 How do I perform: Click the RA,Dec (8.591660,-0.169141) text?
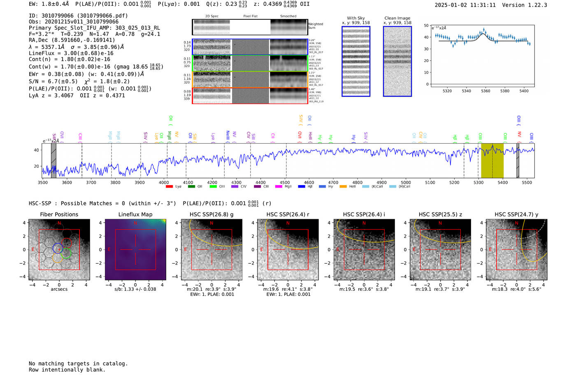(x=72, y=40)
